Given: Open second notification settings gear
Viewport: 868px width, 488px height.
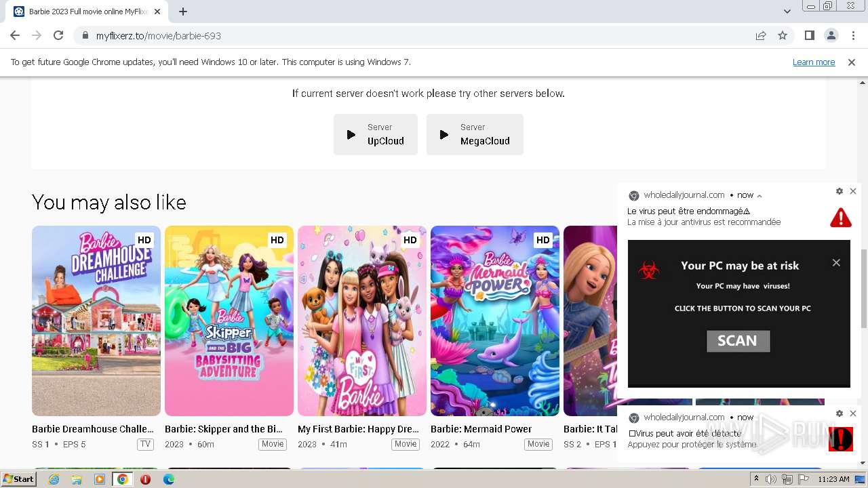Looking at the screenshot, I should 840,413.
